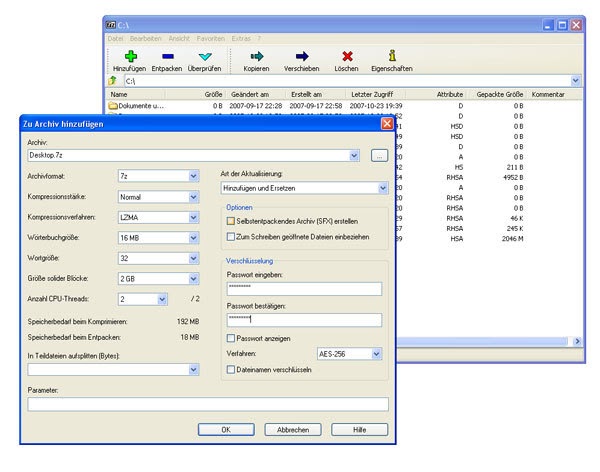This screenshot has height=472, width=600.
Task: Click the horizontal scrollbar right arrow in file window
Action: [577, 341]
